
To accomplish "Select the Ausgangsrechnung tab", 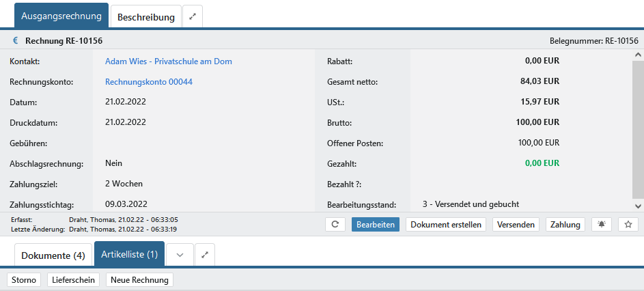I will (x=61, y=16).
